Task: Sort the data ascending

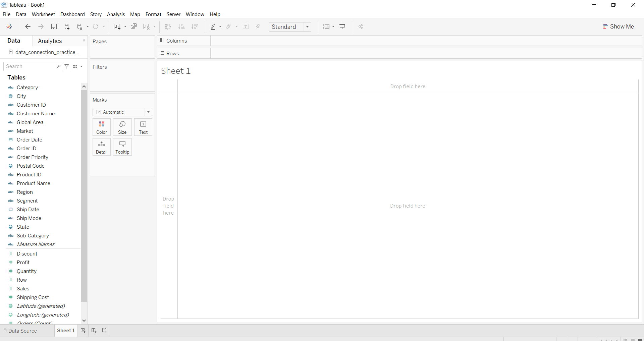Action: [181, 27]
